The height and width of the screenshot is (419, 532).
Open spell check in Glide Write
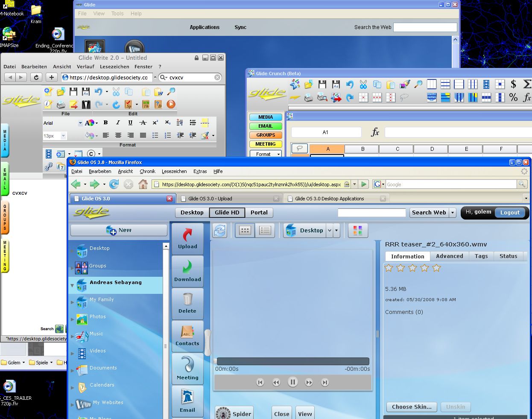129,104
